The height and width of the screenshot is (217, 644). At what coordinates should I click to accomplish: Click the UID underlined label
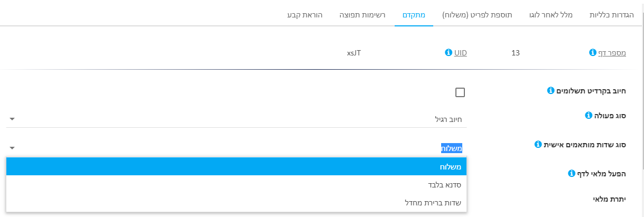pos(461,53)
